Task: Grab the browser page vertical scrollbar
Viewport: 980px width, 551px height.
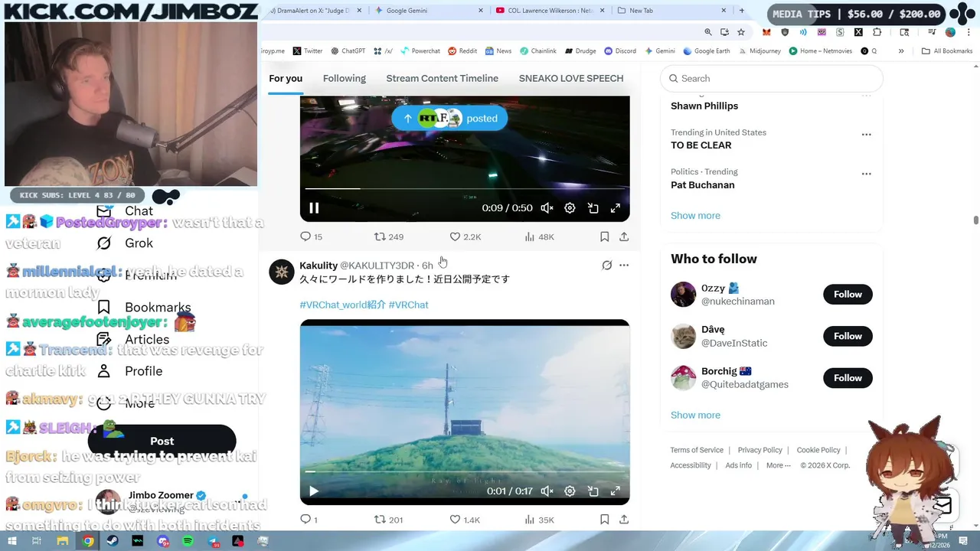Action: coord(975,220)
